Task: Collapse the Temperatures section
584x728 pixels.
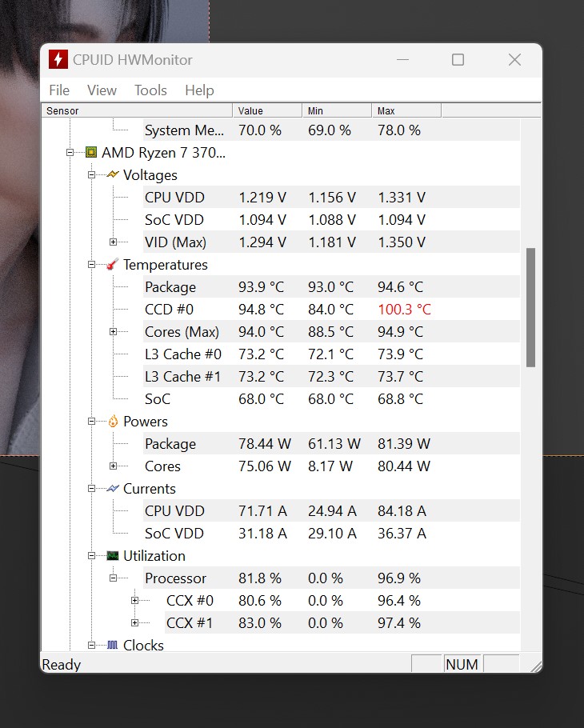Action: [91, 264]
